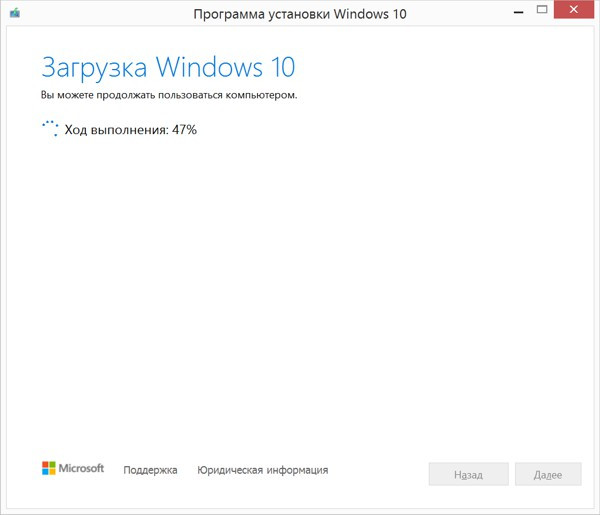Click the heading Загрузка Windows 10
The height and width of the screenshot is (515, 600).
point(168,68)
